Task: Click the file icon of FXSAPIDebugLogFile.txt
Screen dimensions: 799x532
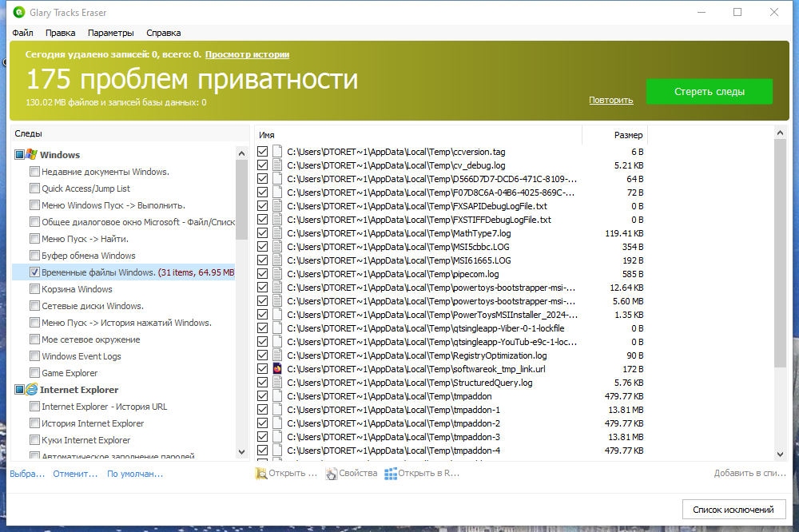Action: click(x=277, y=206)
